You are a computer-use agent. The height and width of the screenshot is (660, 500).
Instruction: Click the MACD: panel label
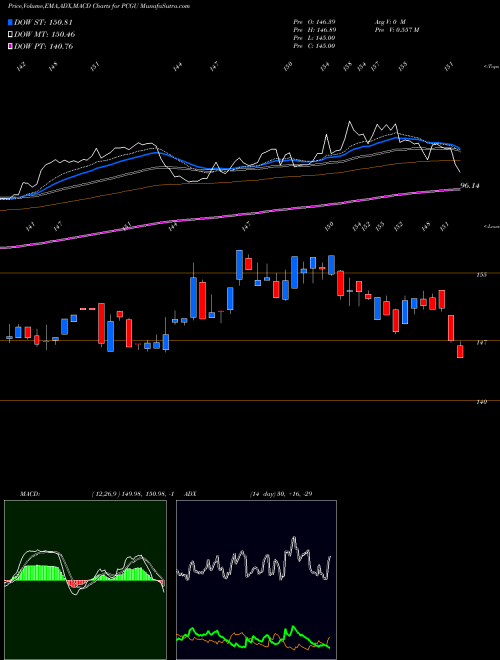click(x=30, y=494)
